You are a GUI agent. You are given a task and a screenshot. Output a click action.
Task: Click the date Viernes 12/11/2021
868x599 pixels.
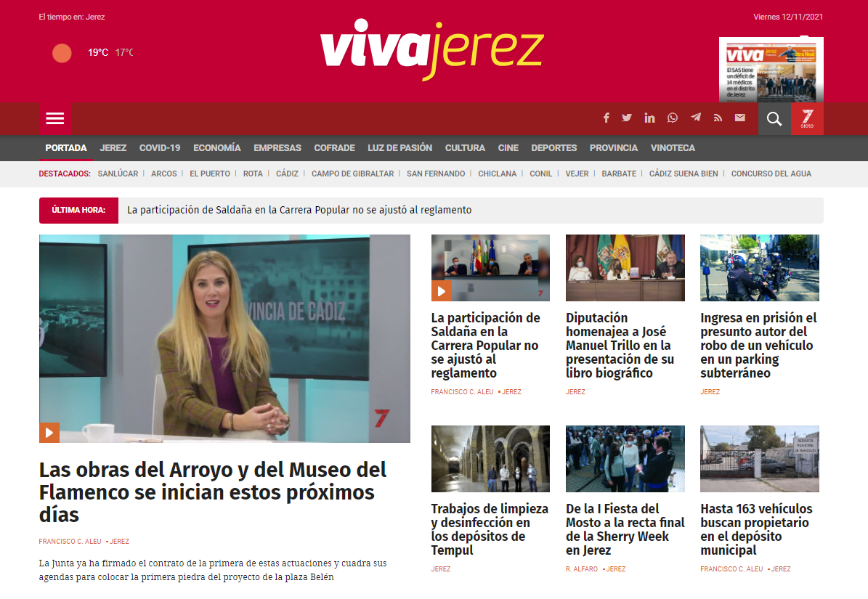pyautogui.click(x=787, y=17)
